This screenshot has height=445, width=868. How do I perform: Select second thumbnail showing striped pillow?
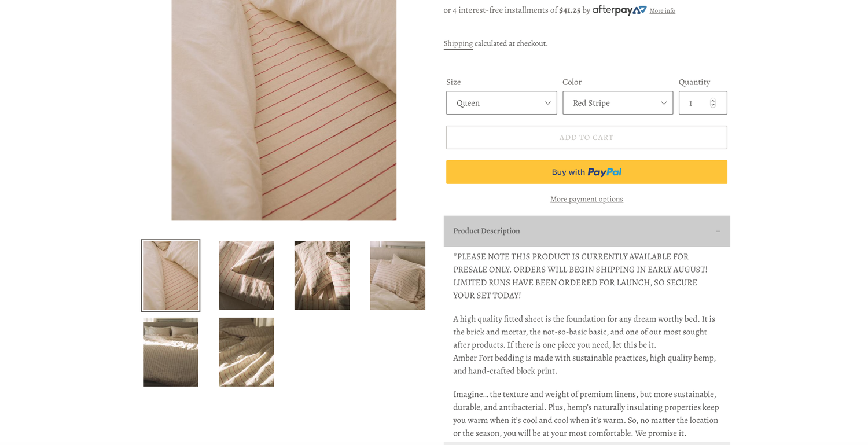[x=247, y=275]
